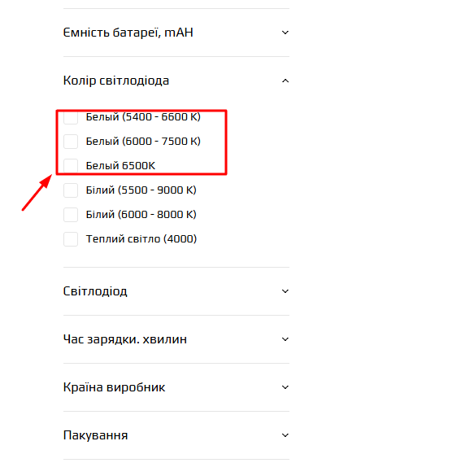
Task: Check the Теплий світло (4000) checkbox
Action: (x=71, y=239)
